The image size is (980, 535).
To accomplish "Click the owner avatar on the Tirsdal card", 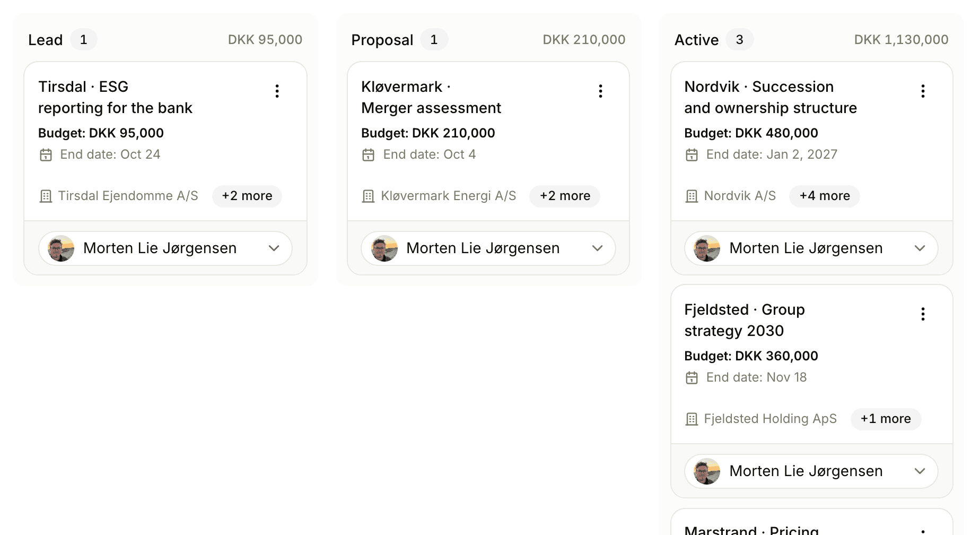I will tap(61, 248).
